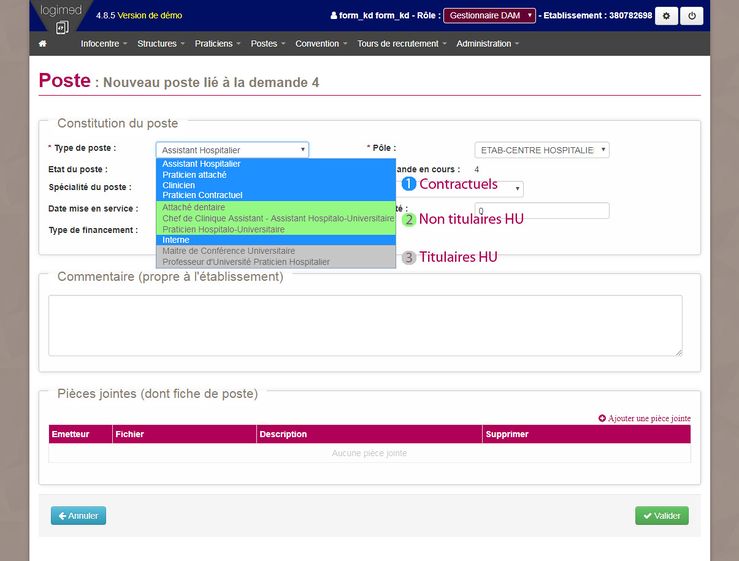Click the '4.8.5 Version de démo' text
739x561 pixels.
pos(139,16)
